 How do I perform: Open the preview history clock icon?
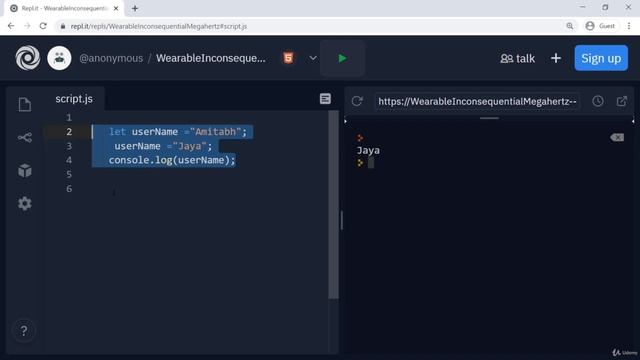(x=598, y=101)
